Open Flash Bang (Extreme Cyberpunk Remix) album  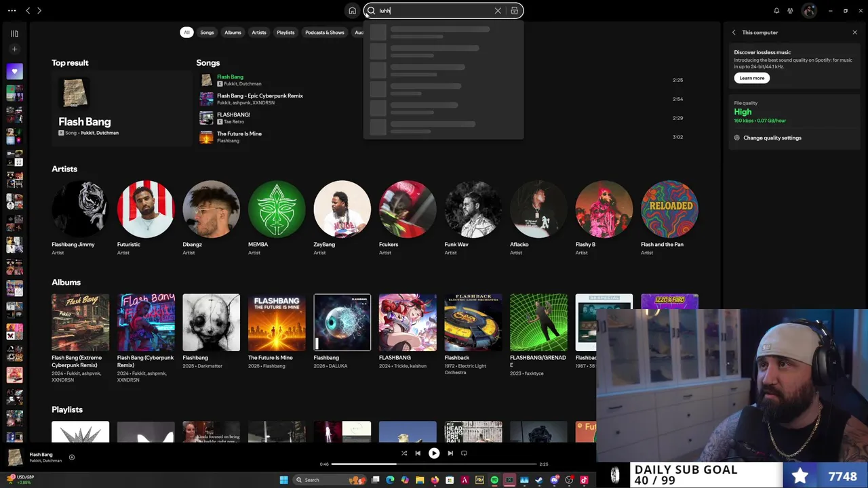(80, 338)
